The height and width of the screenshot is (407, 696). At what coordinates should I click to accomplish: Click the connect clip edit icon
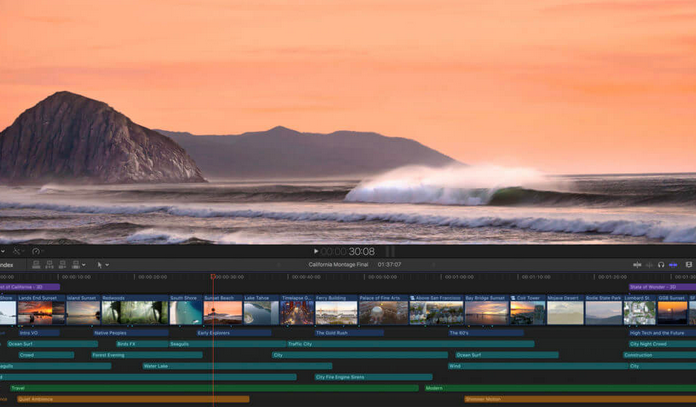(36, 265)
